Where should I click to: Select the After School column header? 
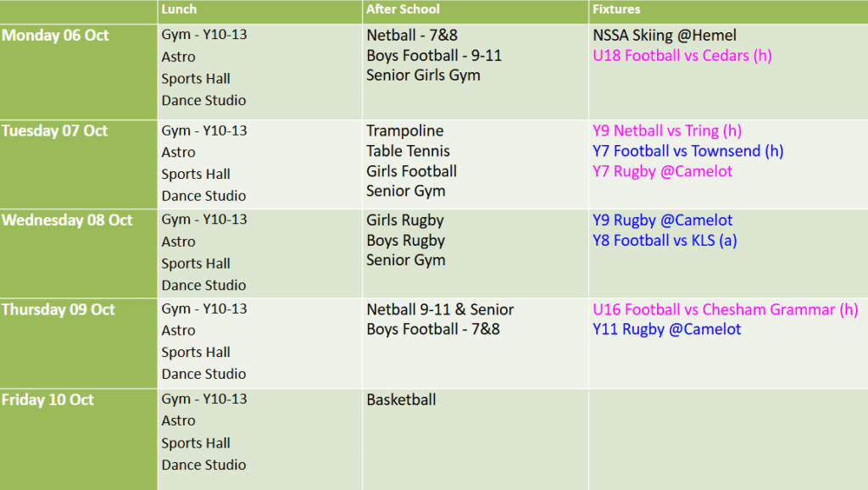coord(403,9)
